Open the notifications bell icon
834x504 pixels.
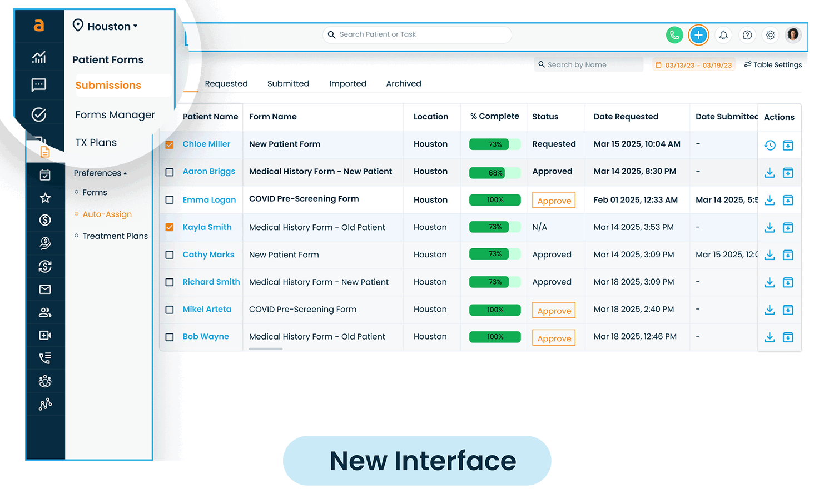tap(723, 35)
